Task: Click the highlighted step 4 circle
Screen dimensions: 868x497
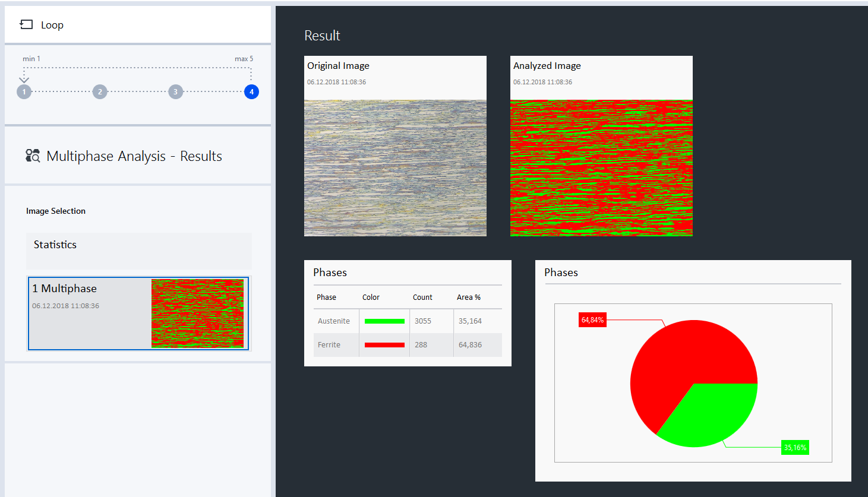Action: point(251,92)
